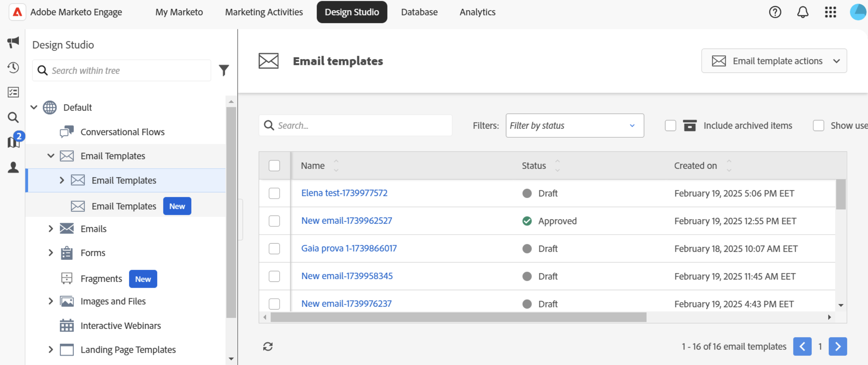Switch to Database tab
This screenshot has height=365, width=868.
coord(419,12)
